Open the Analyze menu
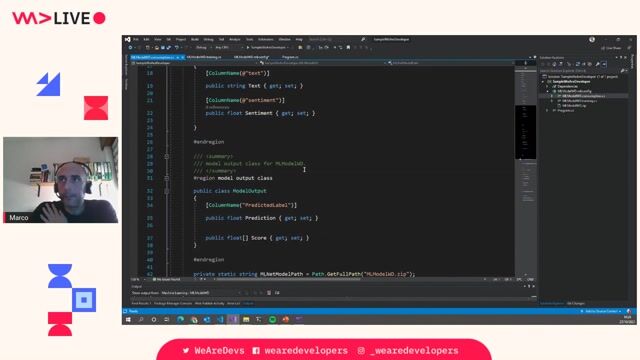Screen dimensions: 640x360 [235, 40]
